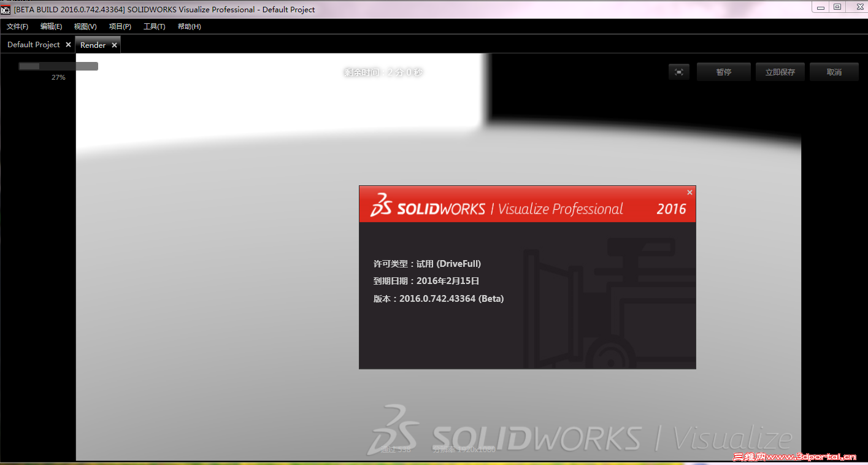Open the 视图(V) menu
This screenshot has height=465, width=868.
pos(85,26)
